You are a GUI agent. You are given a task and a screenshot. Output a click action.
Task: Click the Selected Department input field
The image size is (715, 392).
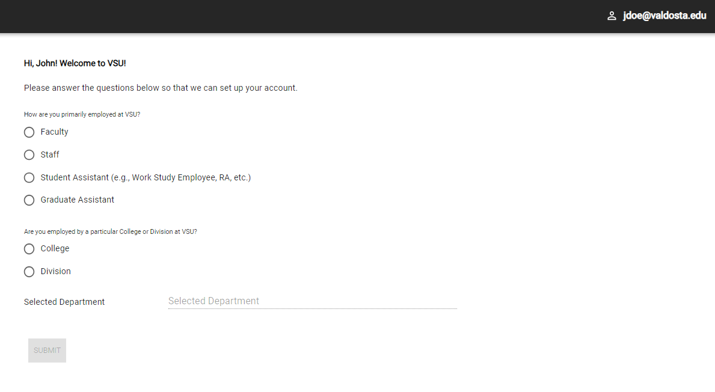[312, 301]
